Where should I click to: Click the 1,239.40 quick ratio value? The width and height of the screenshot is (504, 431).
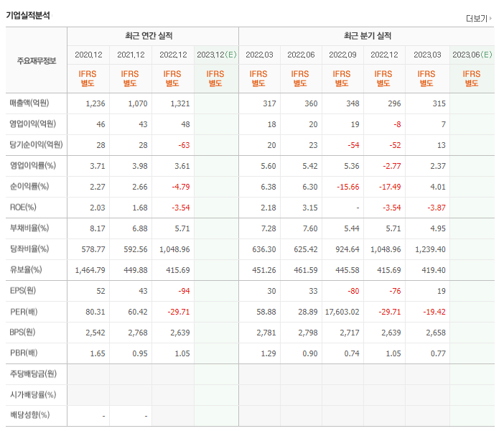point(430,249)
